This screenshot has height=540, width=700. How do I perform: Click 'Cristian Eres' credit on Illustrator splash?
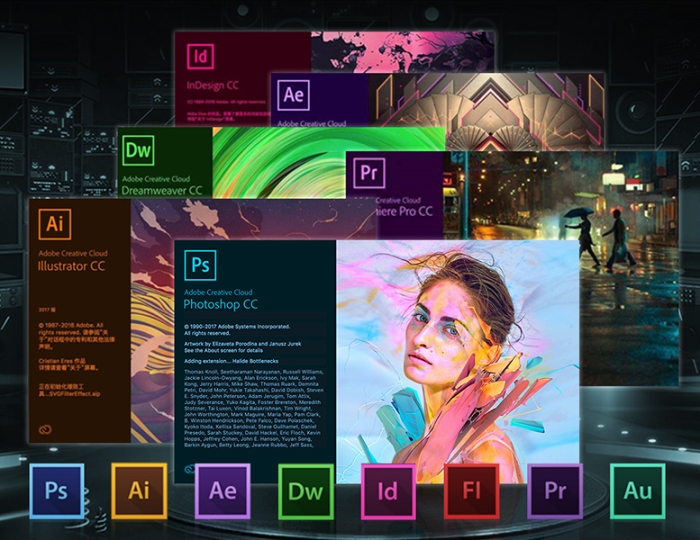pos(62,361)
